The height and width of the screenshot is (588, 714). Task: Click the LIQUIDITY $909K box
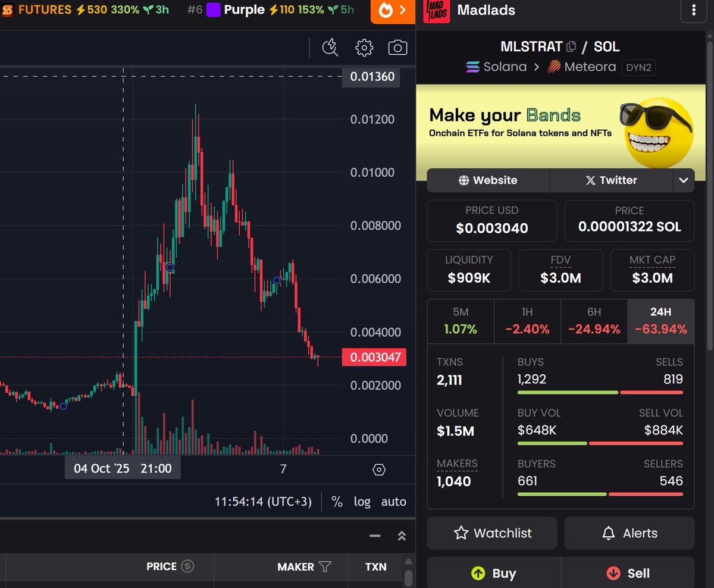(x=469, y=270)
